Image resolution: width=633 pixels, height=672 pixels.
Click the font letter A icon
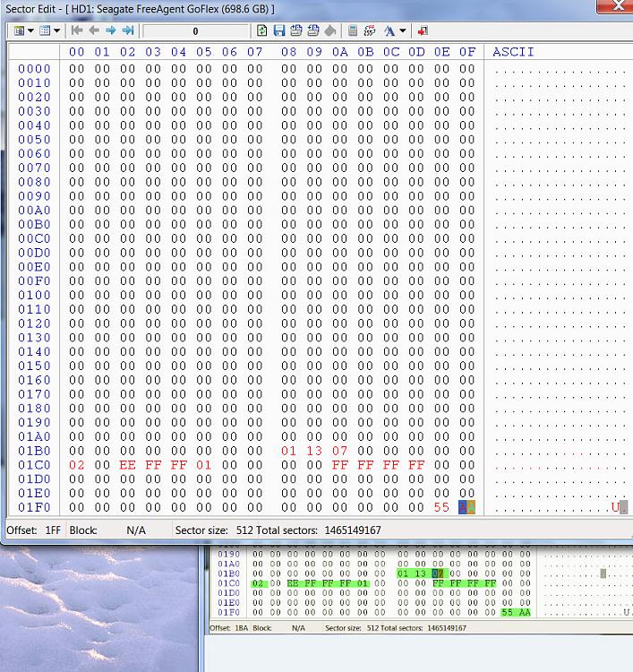(x=389, y=30)
